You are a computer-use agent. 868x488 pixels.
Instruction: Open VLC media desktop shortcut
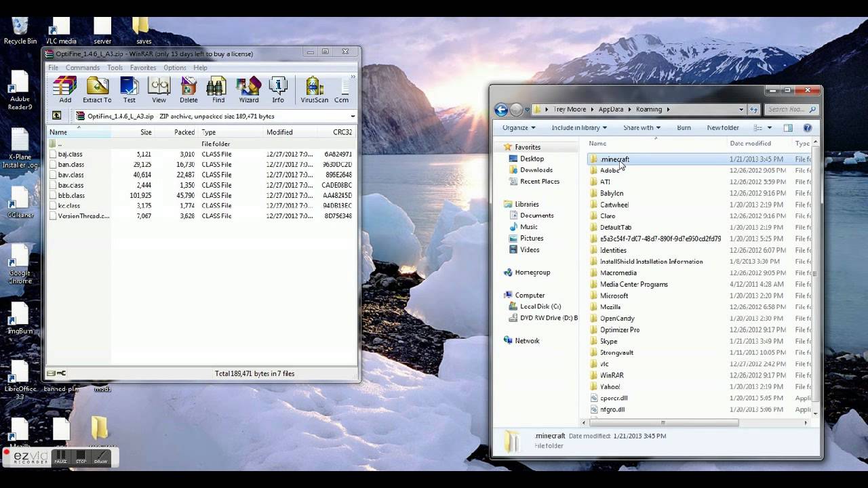click(x=61, y=30)
